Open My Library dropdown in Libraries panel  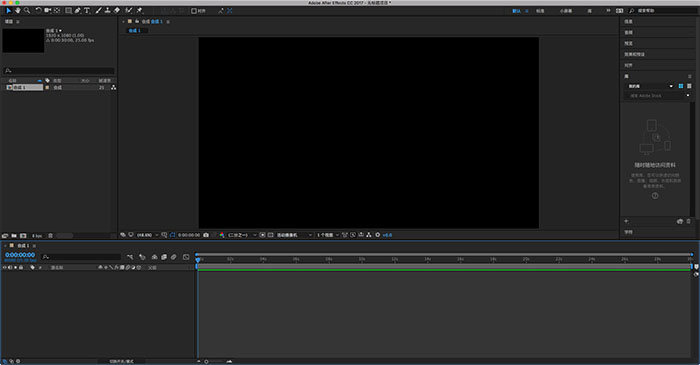[x=650, y=86]
